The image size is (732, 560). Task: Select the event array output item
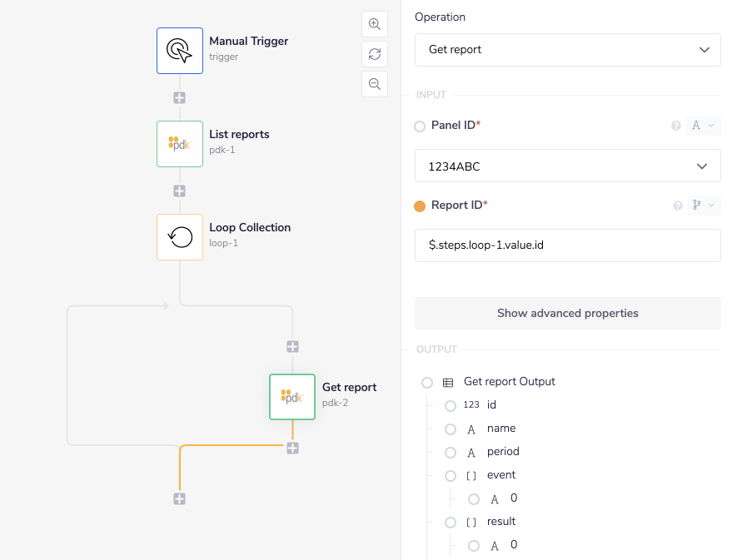(x=451, y=476)
